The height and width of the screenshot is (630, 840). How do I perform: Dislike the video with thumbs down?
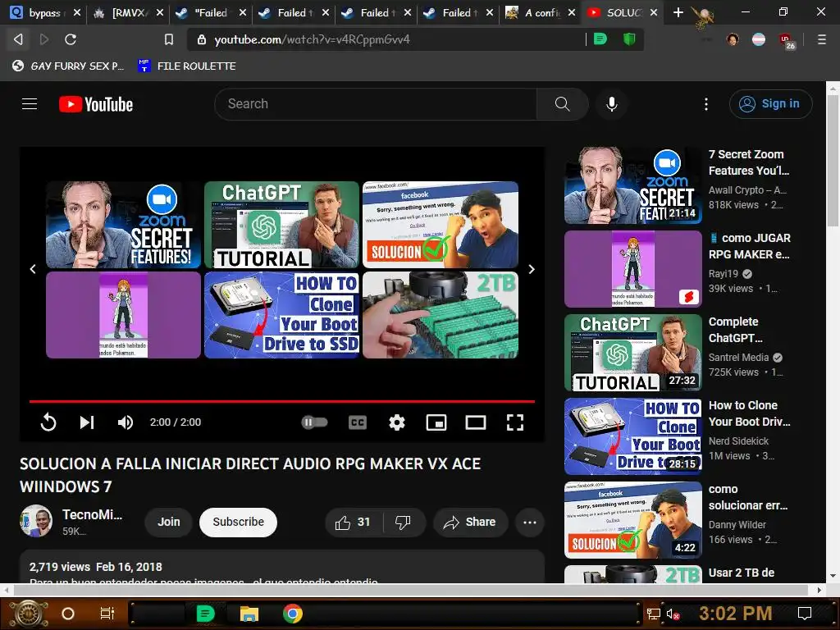pos(403,523)
